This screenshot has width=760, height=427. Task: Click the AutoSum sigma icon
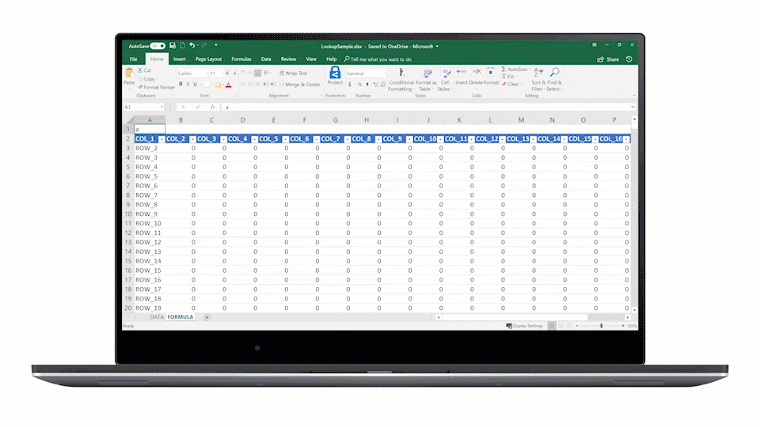click(503, 69)
